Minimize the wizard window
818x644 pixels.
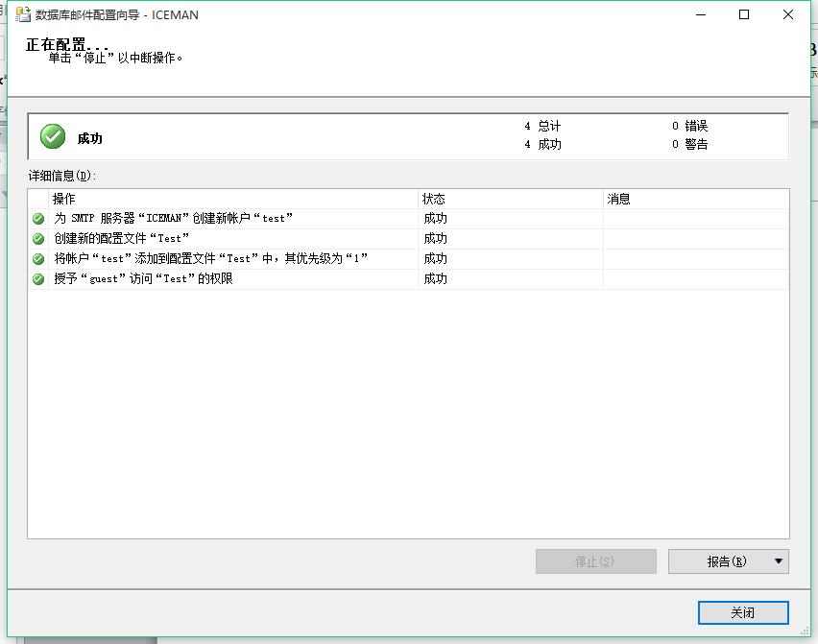click(701, 14)
